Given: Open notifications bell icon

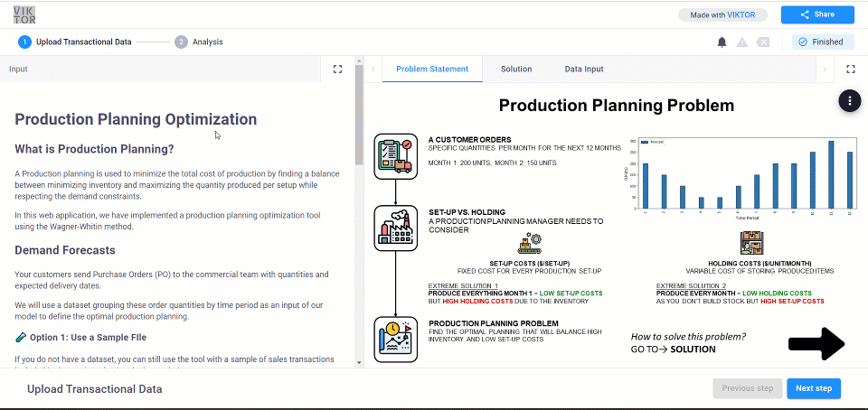Looking at the screenshot, I should 722,42.
